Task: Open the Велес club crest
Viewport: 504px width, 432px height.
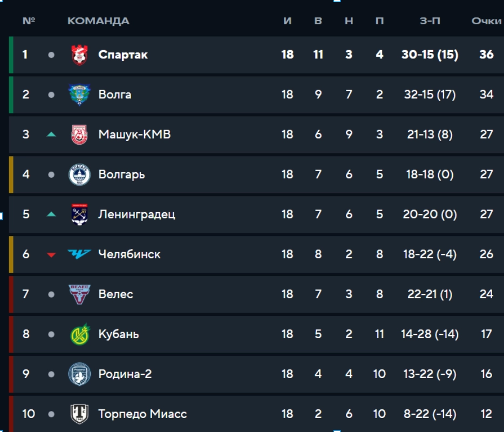Action: (x=79, y=294)
